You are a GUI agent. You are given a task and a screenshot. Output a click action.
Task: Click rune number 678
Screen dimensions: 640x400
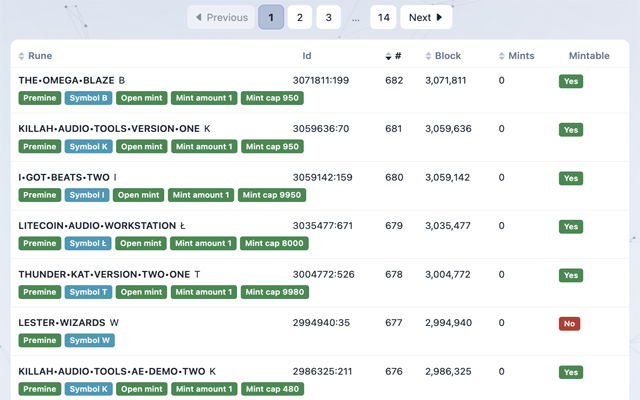click(x=394, y=274)
